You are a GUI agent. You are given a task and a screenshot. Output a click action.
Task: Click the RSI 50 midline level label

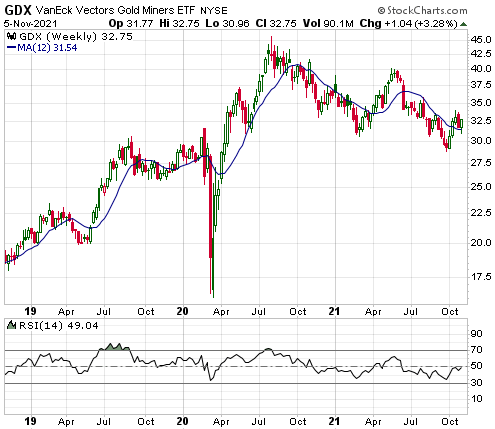[476, 366]
